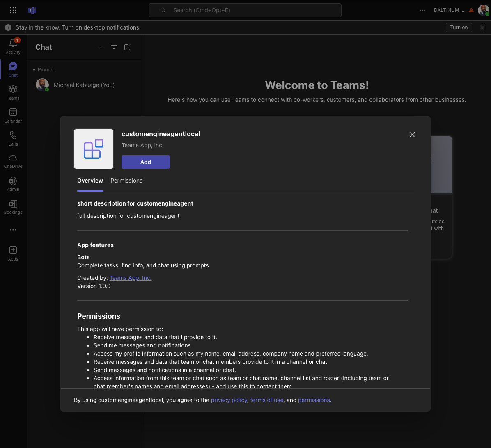Open Teams section in sidebar
Viewport: 491px width, 448px height.
click(x=13, y=92)
